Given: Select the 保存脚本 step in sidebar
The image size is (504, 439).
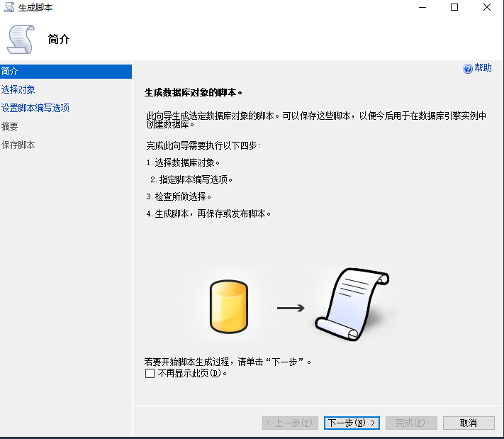Looking at the screenshot, I should click(18, 145).
